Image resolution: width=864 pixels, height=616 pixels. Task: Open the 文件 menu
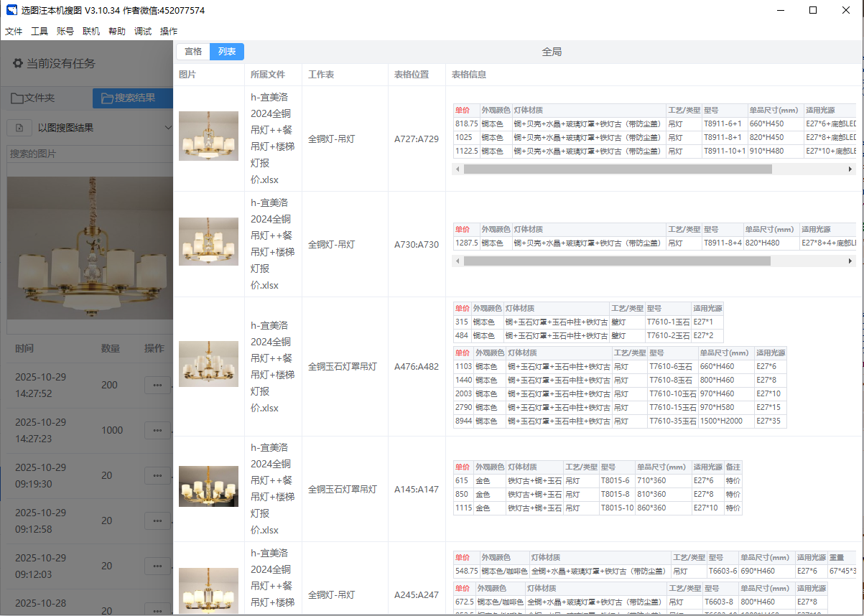[x=14, y=32]
